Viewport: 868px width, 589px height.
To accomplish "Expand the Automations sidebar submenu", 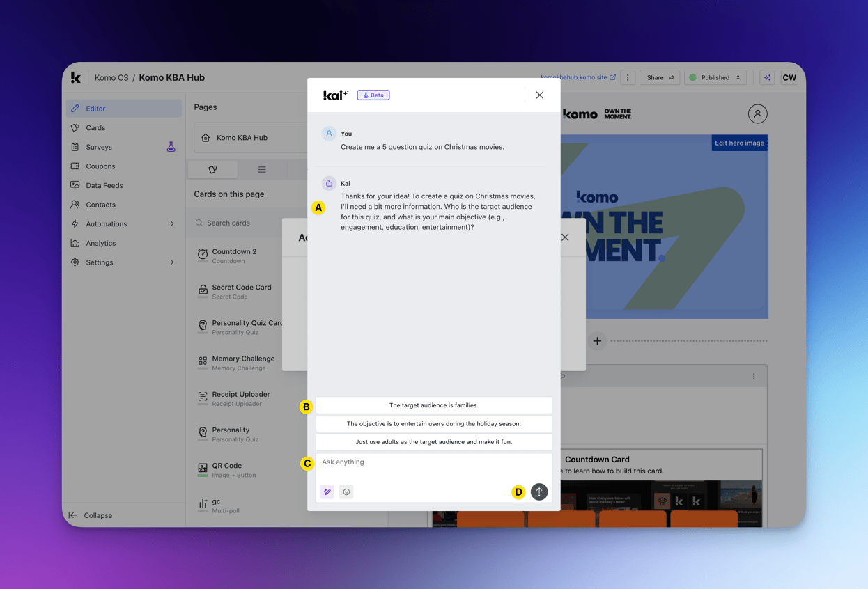I will pyautogui.click(x=172, y=224).
